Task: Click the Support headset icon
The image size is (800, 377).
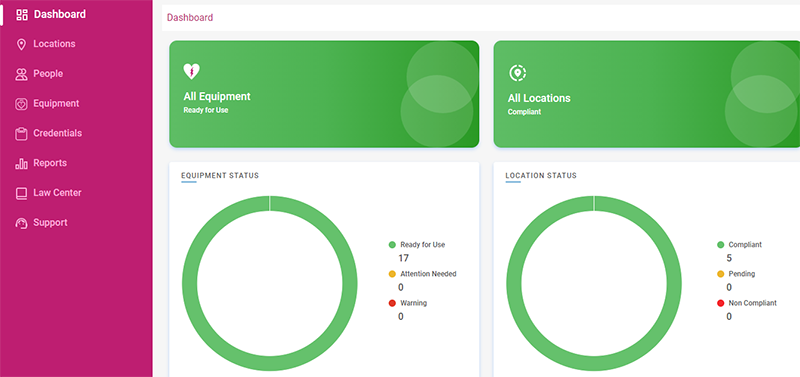Action: pos(21,223)
